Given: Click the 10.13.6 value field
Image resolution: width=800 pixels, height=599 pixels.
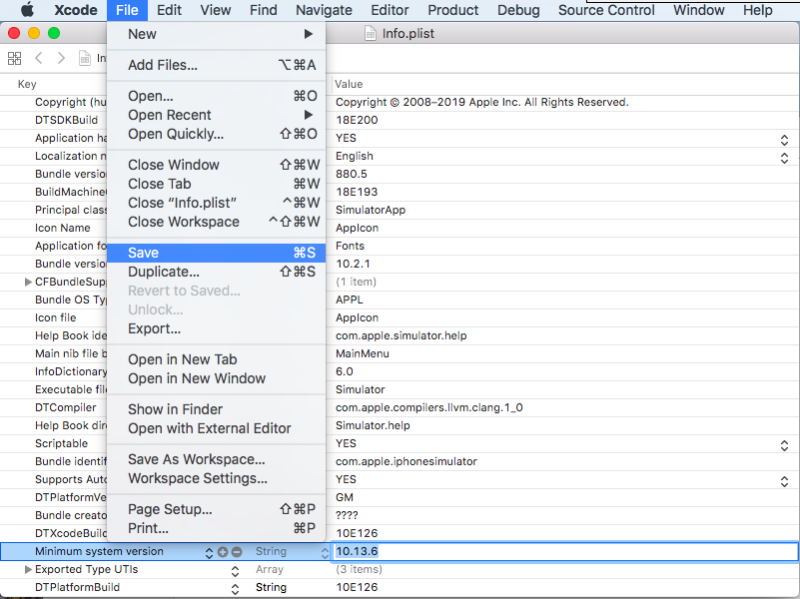Looking at the screenshot, I should click(565, 552).
